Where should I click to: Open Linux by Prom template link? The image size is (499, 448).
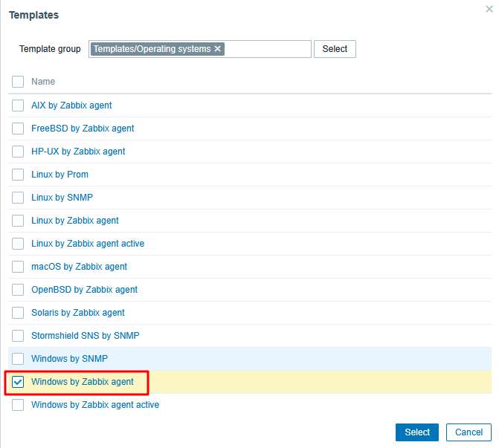tap(59, 175)
